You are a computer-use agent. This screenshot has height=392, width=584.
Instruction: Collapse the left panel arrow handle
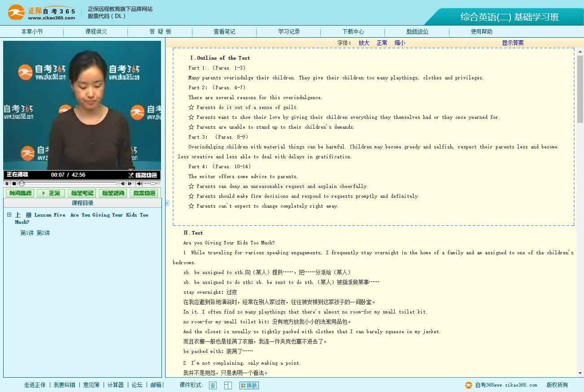coord(167,203)
